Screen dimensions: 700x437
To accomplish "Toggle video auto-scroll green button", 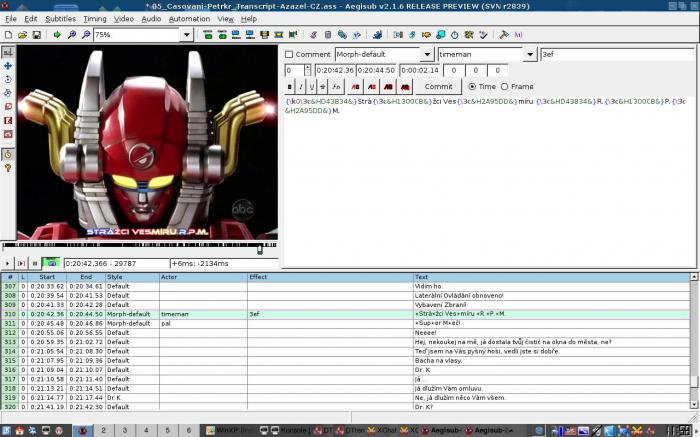I will (51, 263).
